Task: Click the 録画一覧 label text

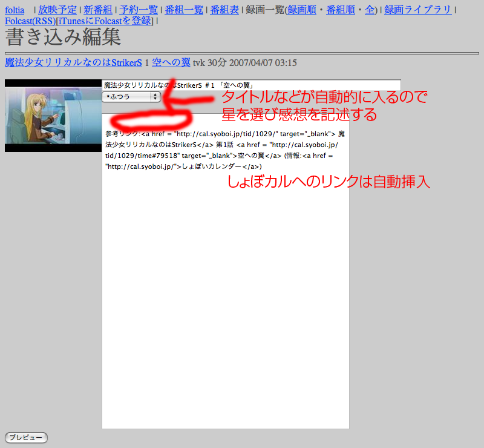Action: 264,10
